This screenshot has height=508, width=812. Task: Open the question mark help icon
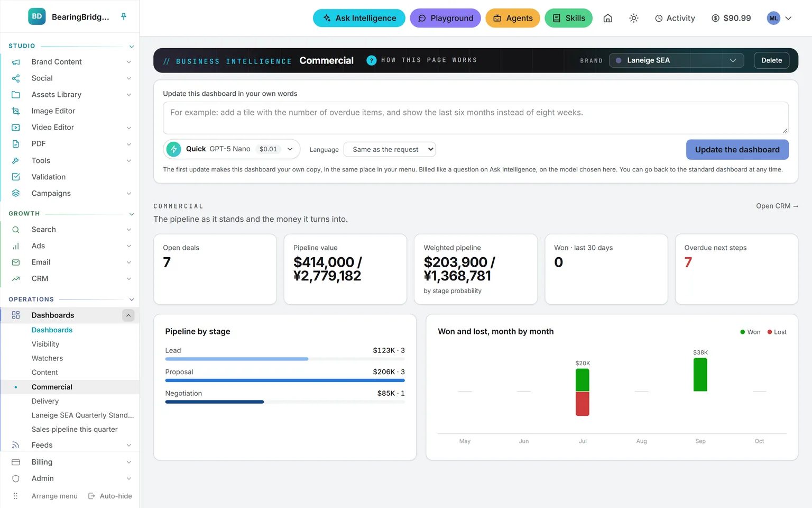(x=372, y=60)
